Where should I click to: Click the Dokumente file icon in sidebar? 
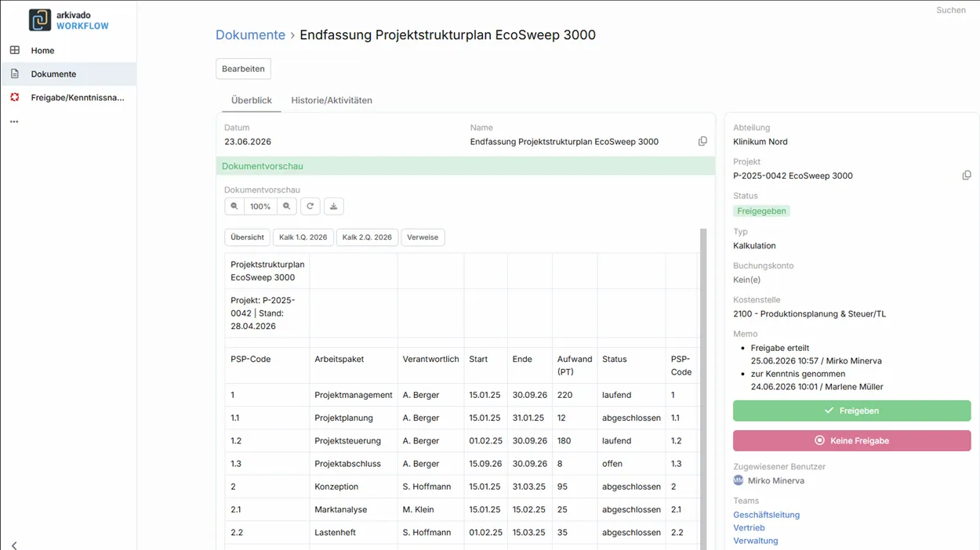click(x=14, y=74)
